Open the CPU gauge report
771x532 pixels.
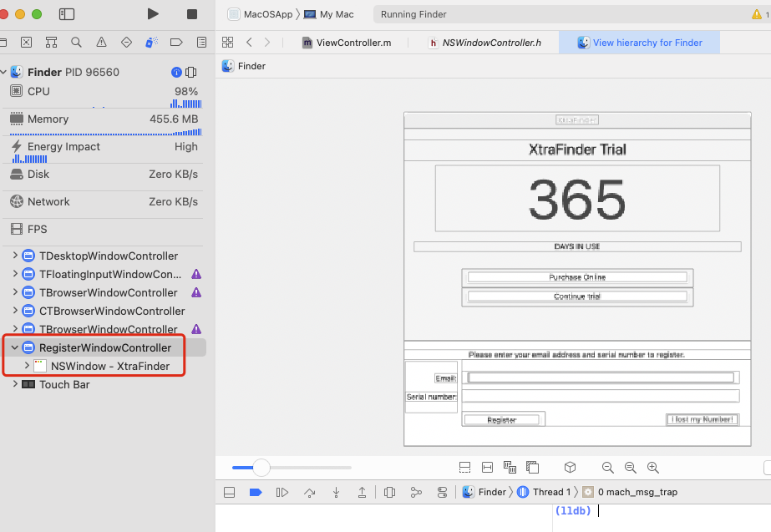point(104,95)
